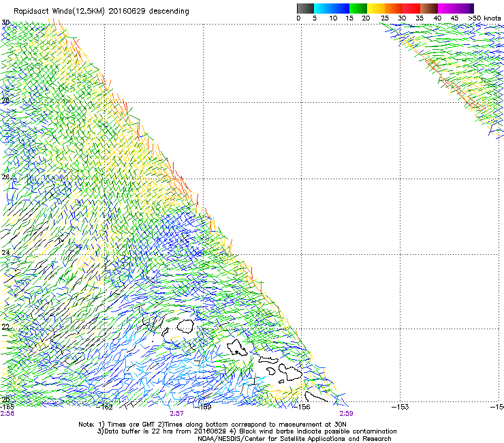Click the '25' legend scale label

coord(385,18)
